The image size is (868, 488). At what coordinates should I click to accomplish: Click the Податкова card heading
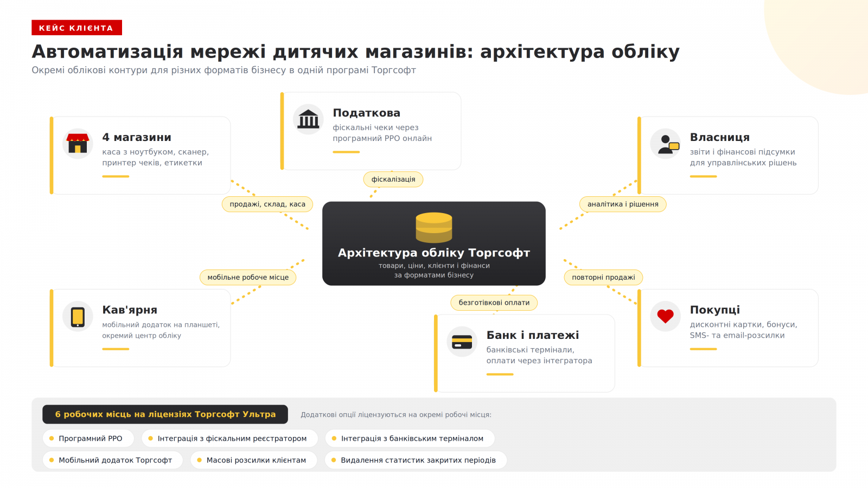click(367, 113)
